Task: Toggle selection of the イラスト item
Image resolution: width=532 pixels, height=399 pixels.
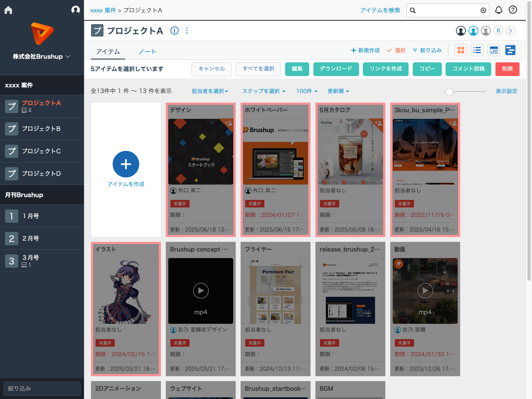Action: coord(126,291)
